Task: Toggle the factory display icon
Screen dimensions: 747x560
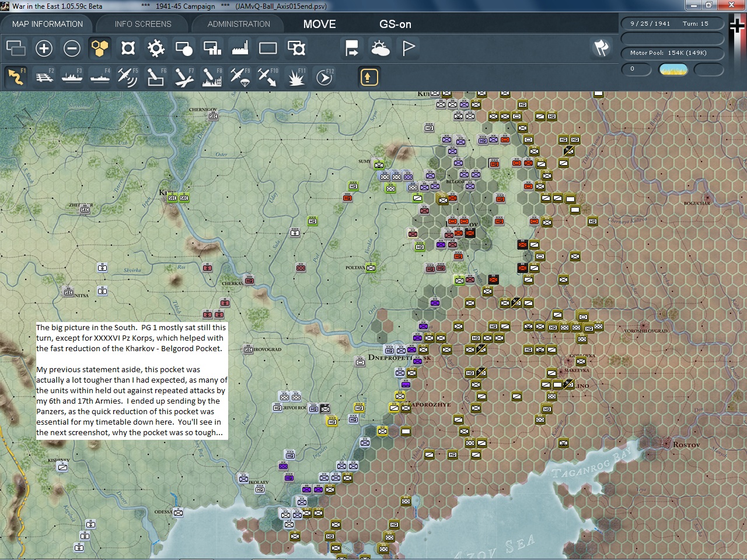Action: pos(240,48)
